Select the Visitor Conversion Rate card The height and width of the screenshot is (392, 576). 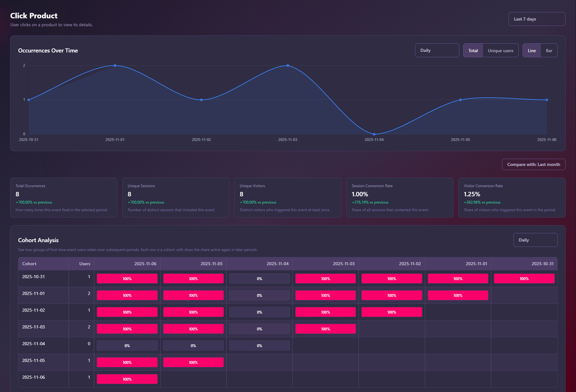(x=512, y=198)
